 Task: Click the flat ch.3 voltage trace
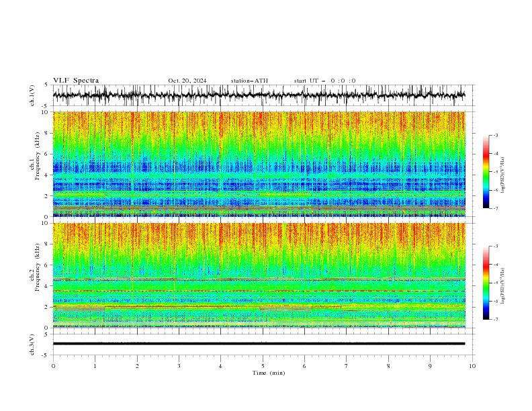[x=259, y=344]
